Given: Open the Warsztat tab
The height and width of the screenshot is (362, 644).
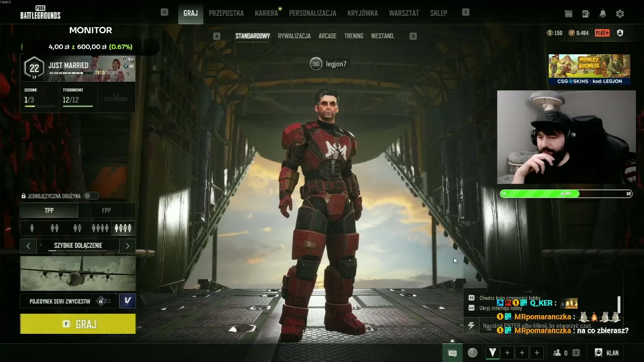Looking at the screenshot, I should click(x=404, y=13).
